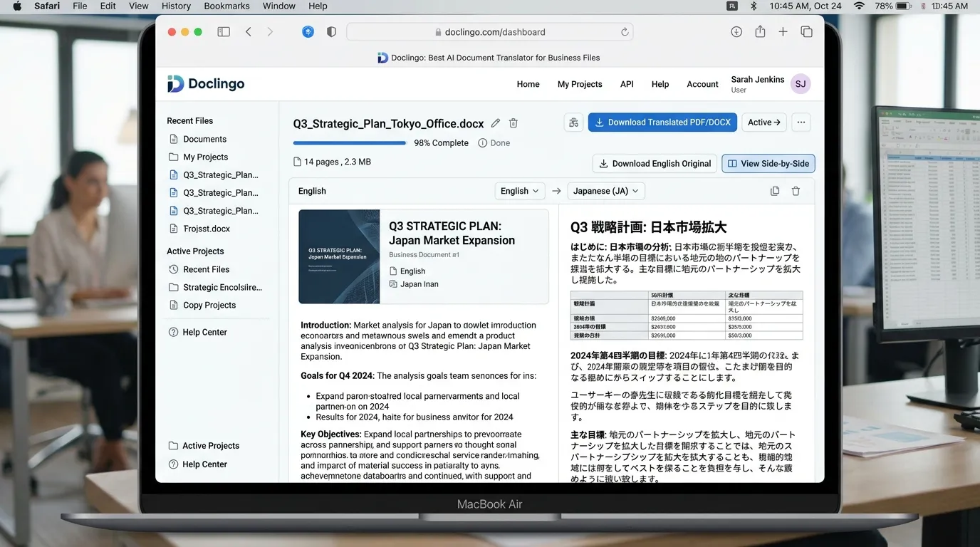Open a new tab with plus icon
Viewport: 980px width, 547px height.
point(783,32)
